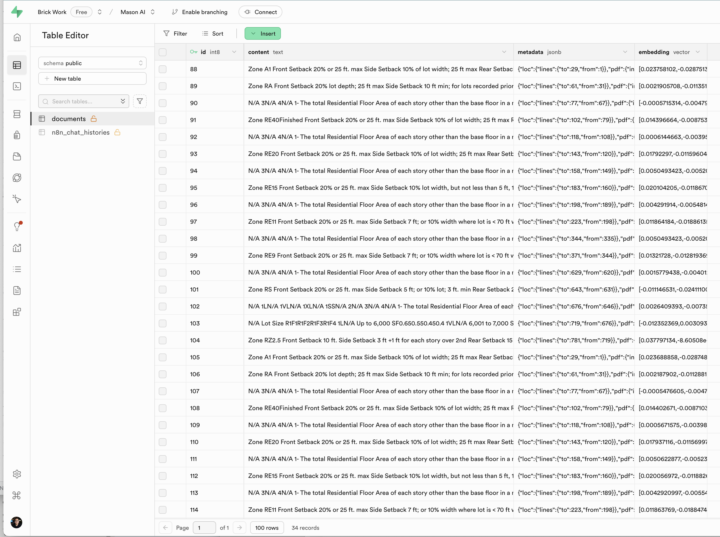Open command menu icon in sidebar
The width and height of the screenshot is (720, 537).
(x=17, y=495)
